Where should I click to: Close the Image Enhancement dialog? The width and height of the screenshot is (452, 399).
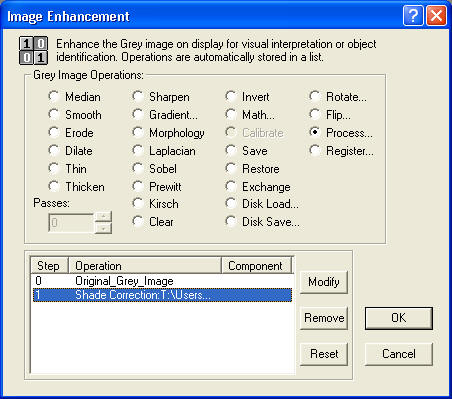(x=436, y=16)
